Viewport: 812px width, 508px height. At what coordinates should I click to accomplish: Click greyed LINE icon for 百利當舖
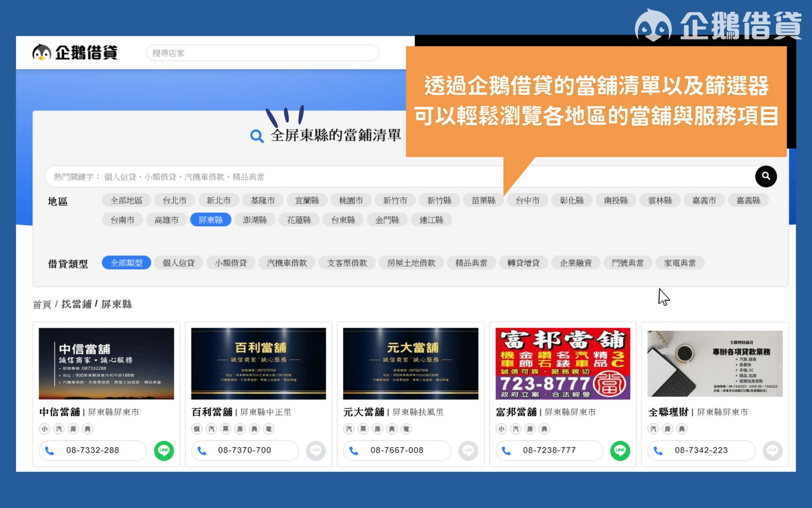tap(316, 451)
